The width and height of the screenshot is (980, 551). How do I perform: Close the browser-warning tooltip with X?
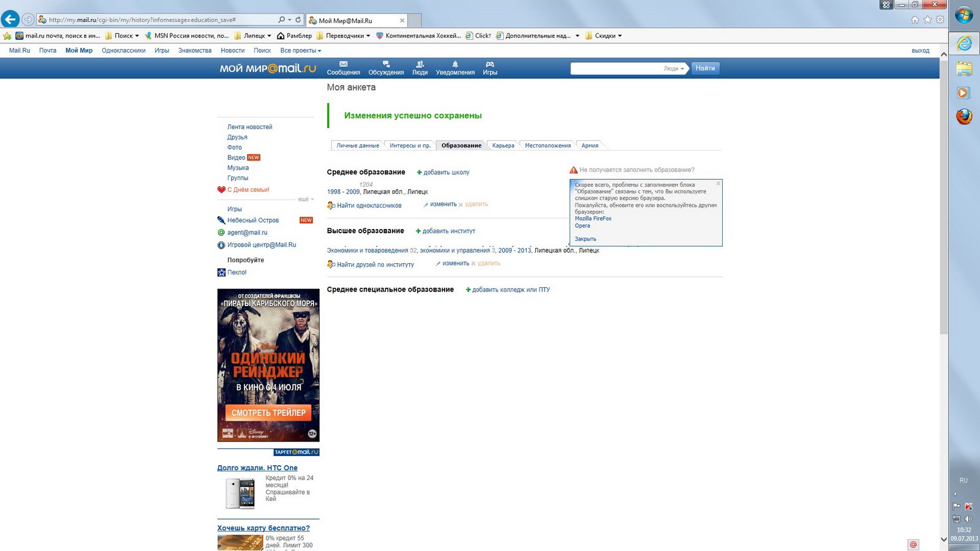click(718, 183)
